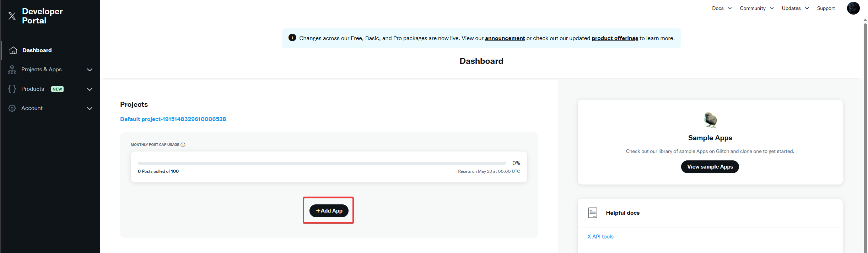This screenshot has width=868, height=253.
Task: Expand the Products sidebar chevron
Action: pos(90,89)
